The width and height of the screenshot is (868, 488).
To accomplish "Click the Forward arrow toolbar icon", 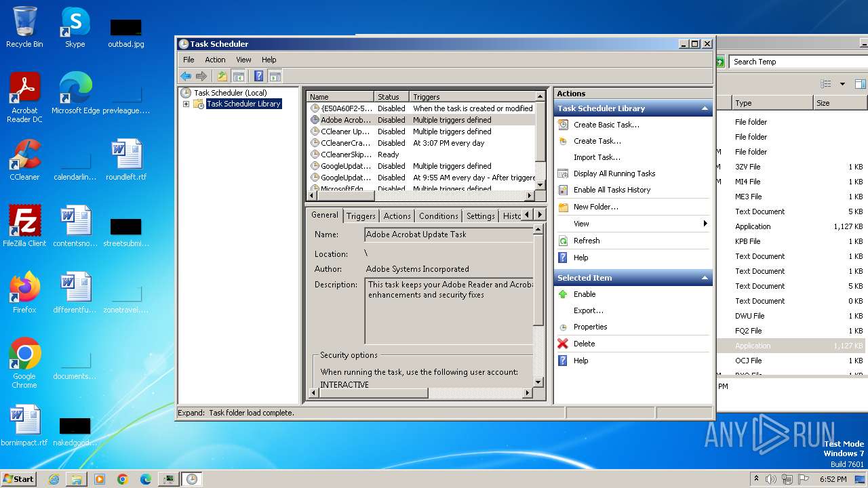I will tap(201, 76).
